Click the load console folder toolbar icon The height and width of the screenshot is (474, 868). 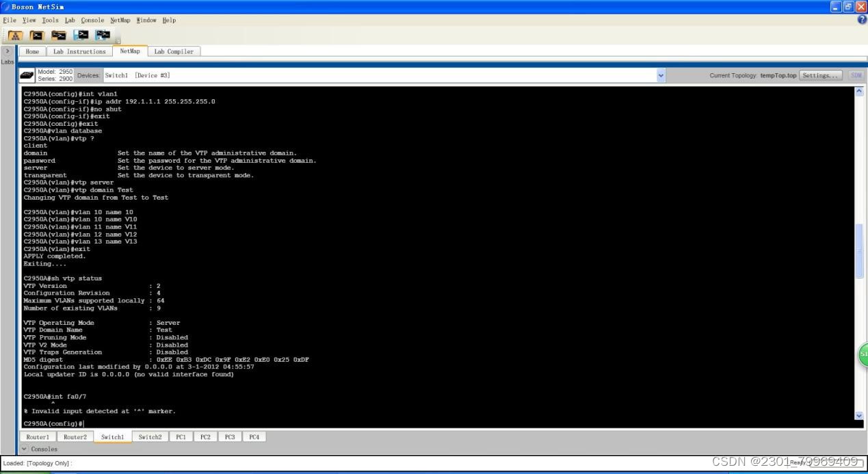click(37, 36)
